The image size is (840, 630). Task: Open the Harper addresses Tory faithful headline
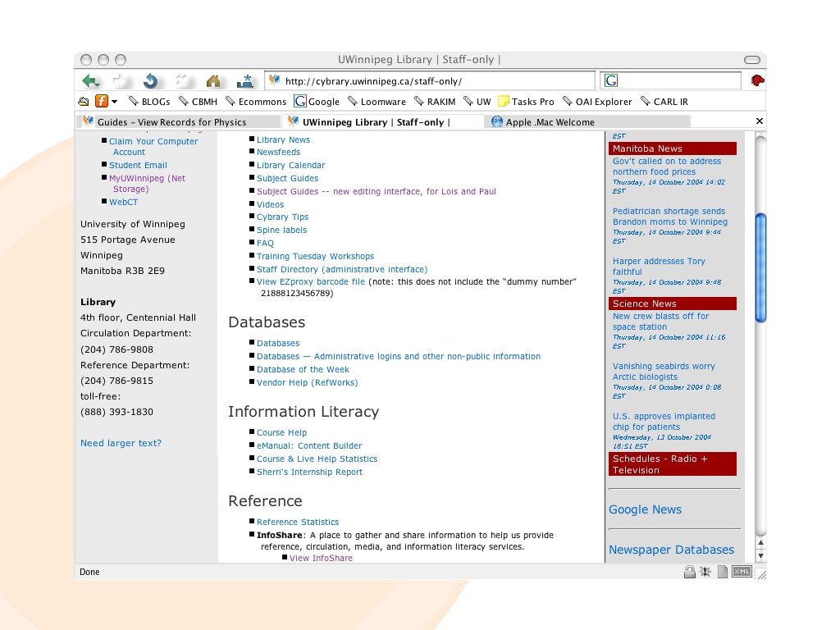pyautogui.click(x=659, y=267)
